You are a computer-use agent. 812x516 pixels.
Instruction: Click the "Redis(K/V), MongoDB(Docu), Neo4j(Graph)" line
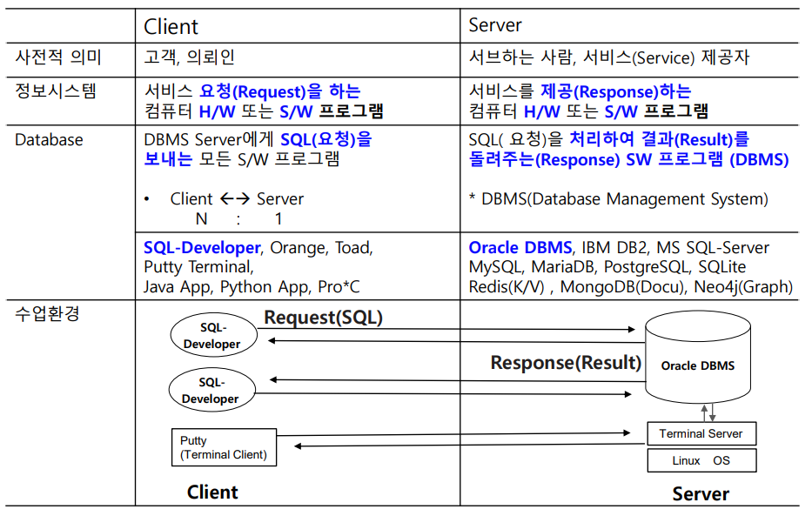pyautogui.click(x=631, y=287)
